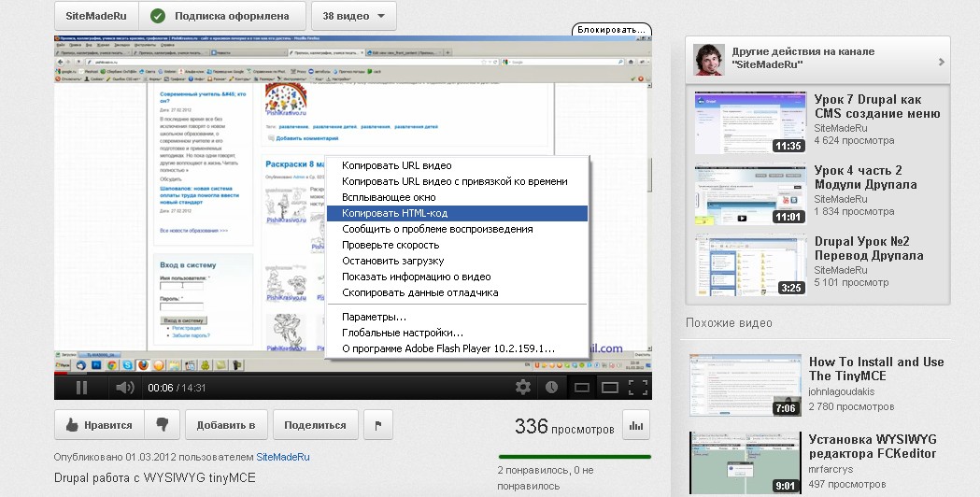Click the title Установка WYSIWYG редактора FCKeditor

[x=873, y=447]
